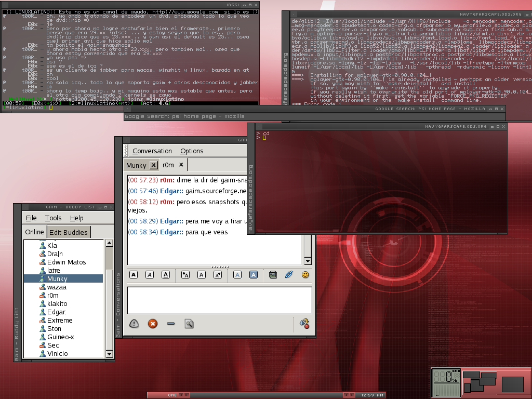532x399 pixels.
Task: Toggle the foreground text color button
Action: coord(237,275)
